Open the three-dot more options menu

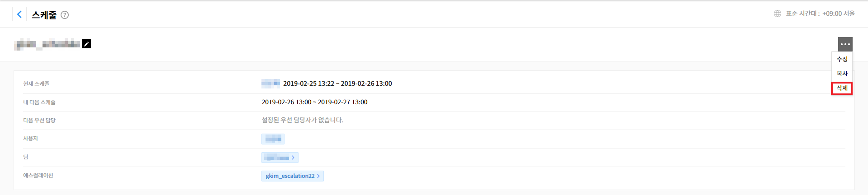845,44
